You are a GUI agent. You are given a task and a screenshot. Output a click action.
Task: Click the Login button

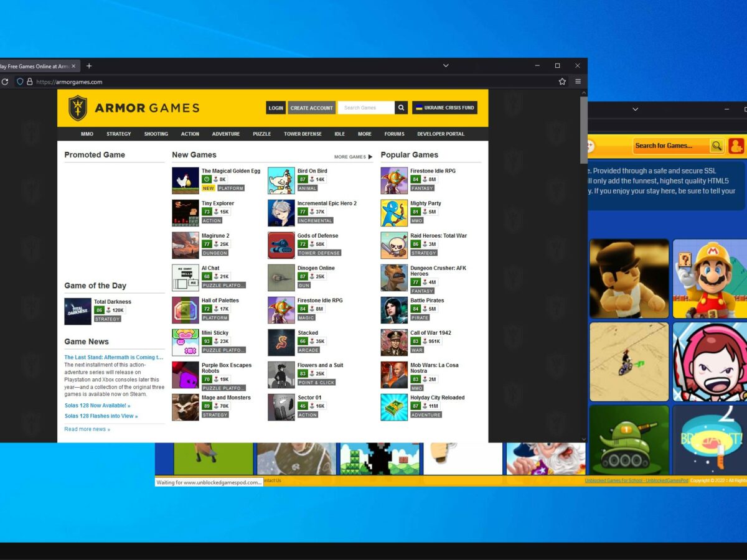pyautogui.click(x=276, y=108)
